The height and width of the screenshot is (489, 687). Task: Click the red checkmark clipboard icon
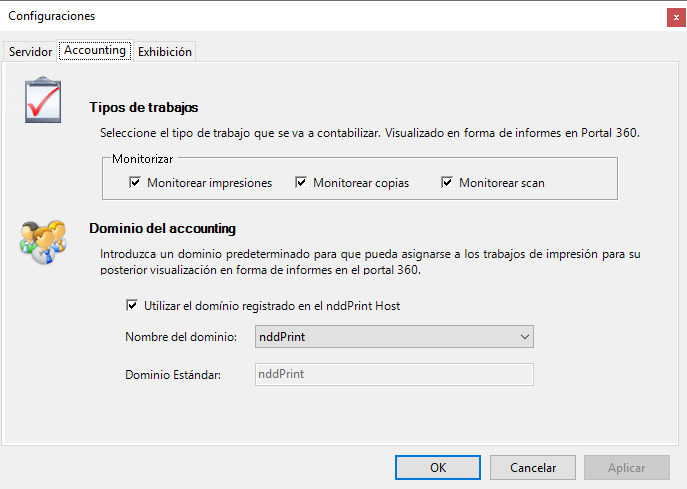coord(43,100)
